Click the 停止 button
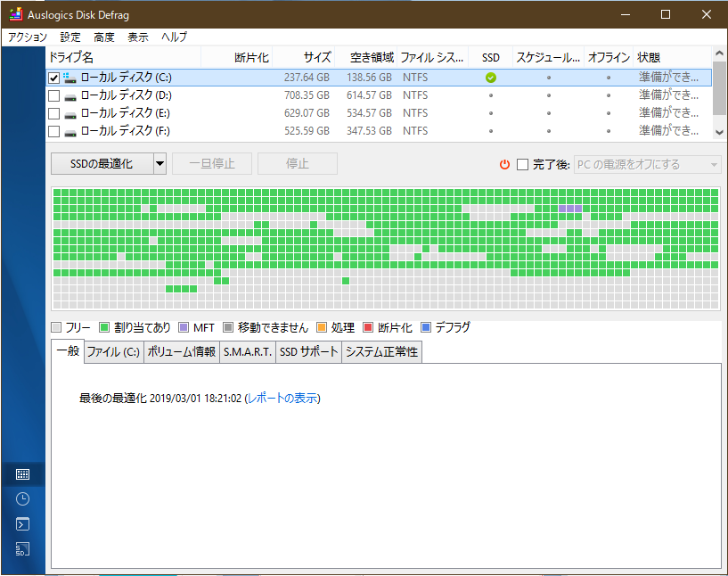Viewport: 728px width, 576px height. click(x=298, y=163)
